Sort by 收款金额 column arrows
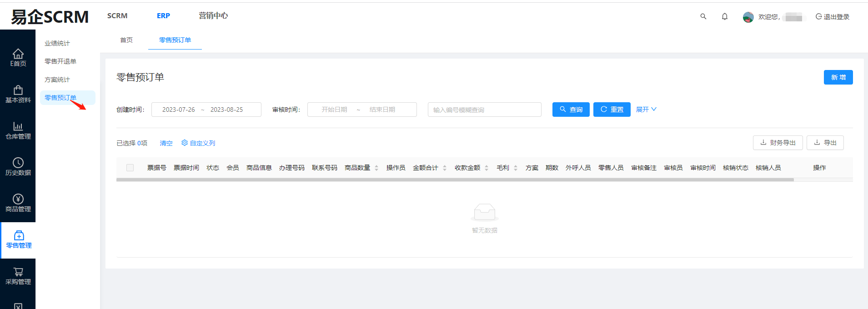 pos(487,168)
